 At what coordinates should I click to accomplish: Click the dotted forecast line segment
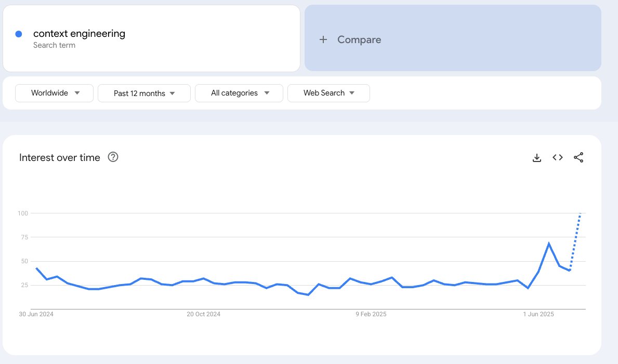click(x=575, y=241)
